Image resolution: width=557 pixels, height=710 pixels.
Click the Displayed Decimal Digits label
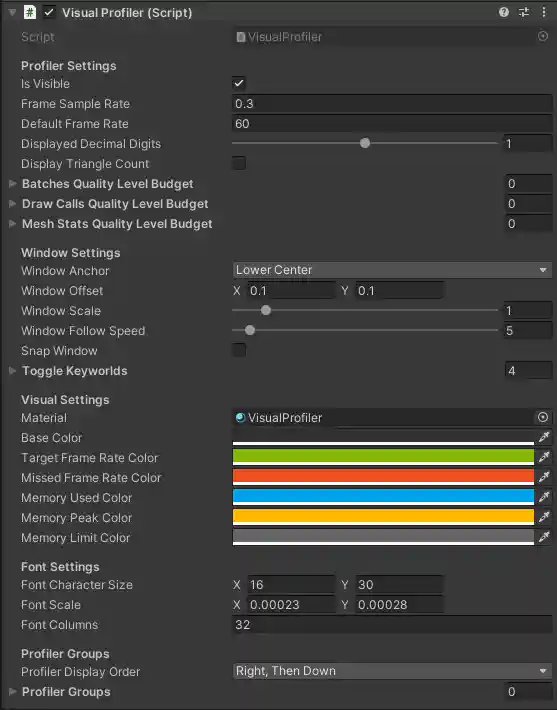[91, 144]
